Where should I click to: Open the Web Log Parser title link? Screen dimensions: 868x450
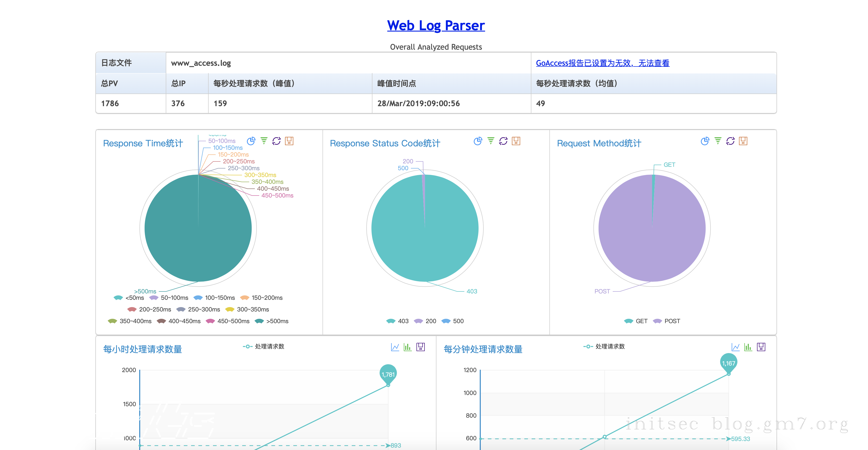[436, 26]
